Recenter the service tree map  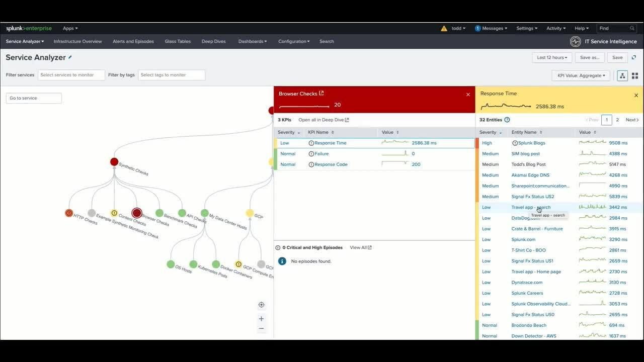pos(261,305)
